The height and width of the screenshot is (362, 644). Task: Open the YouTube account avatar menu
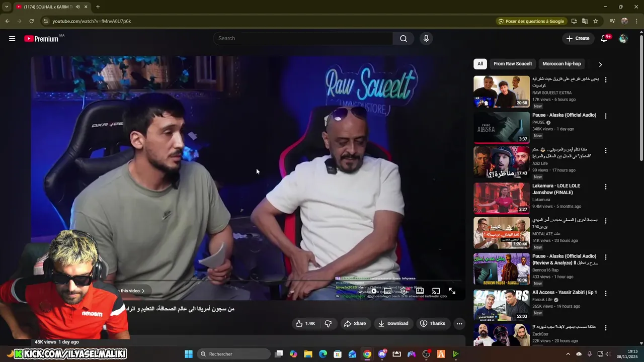point(623,39)
